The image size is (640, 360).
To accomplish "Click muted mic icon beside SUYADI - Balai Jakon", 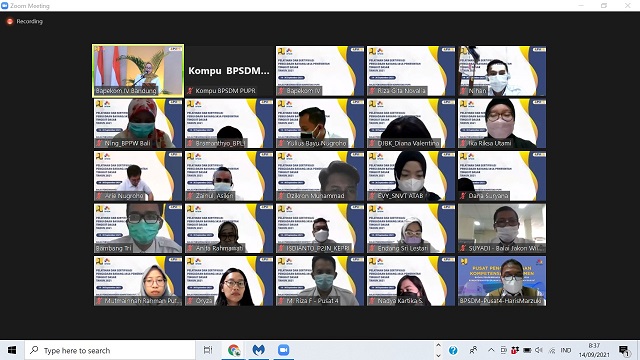I will (463, 248).
